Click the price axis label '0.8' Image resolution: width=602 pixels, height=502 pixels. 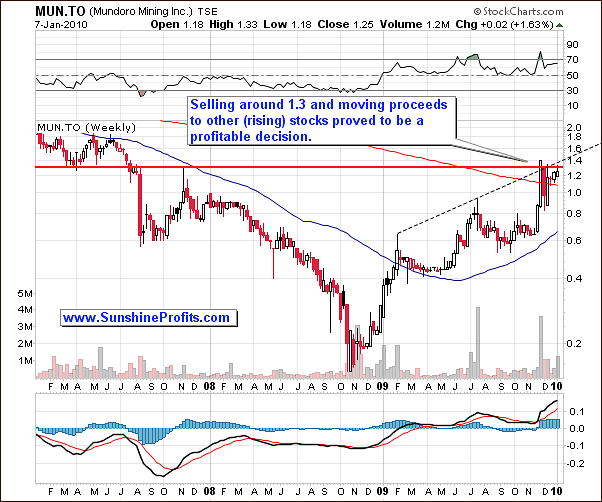[x=574, y=214]
